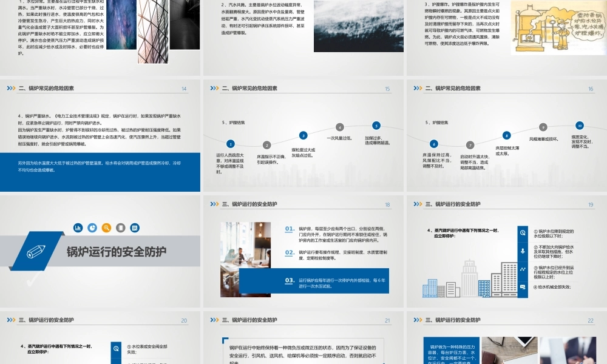The image size is (607, 364).
Task: Select circle 5 labeled 加煤过多 on slide 15
Action: [x=376, y=126]
